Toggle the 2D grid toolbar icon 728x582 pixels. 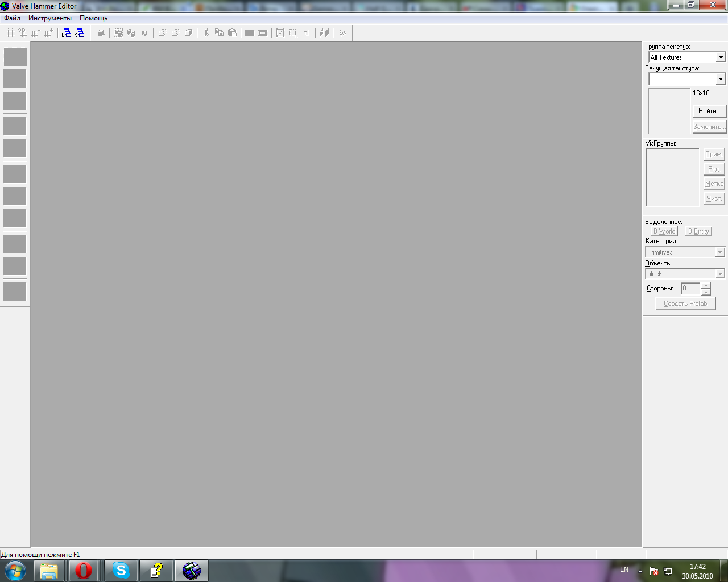coord(10,33)
